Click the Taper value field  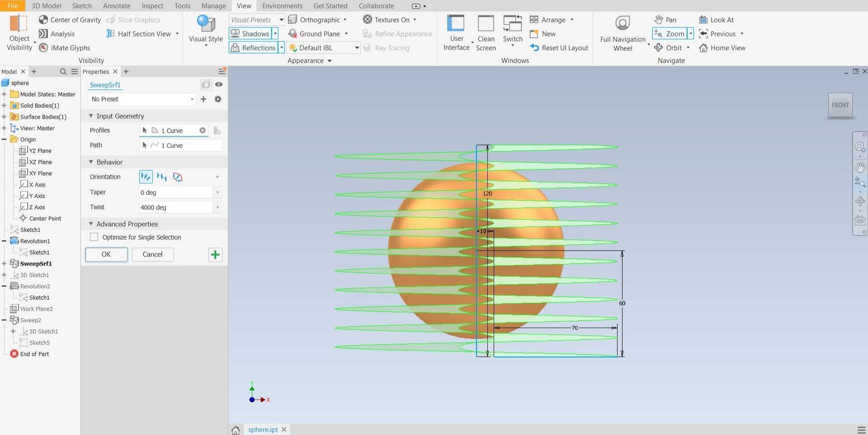[176, 192]
